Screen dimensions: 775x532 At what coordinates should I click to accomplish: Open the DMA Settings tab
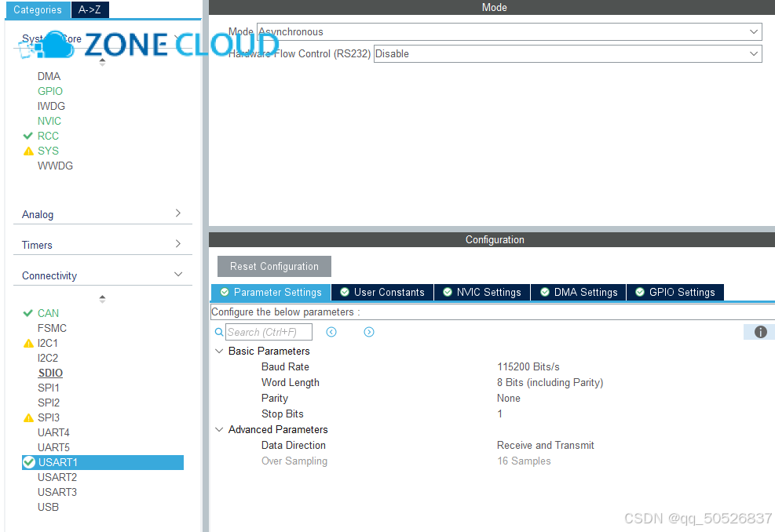[x=578, y=292]
